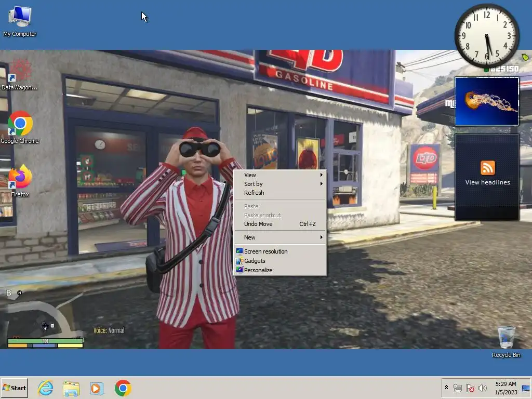
Task: Click the arrow beside View
Action: (x=321, y=175)
